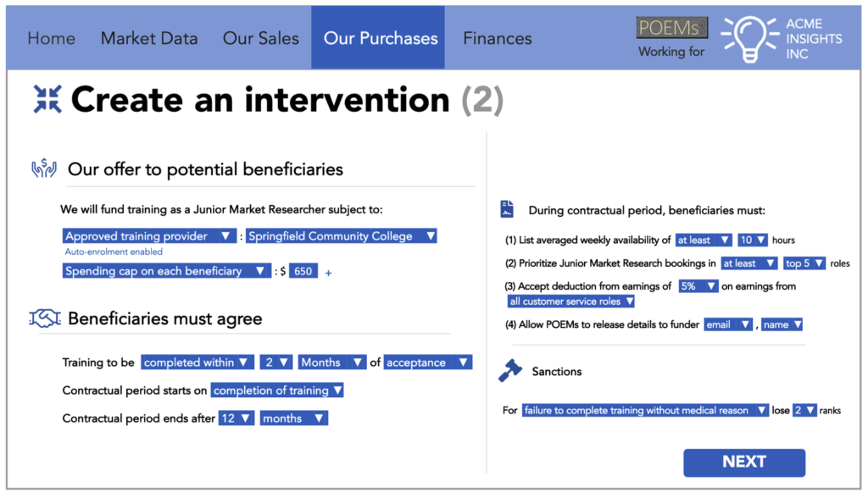Open the Finances tab
The width and height of the screenshot is (868, 498).
pyautogui.click(x=497, y=38)
